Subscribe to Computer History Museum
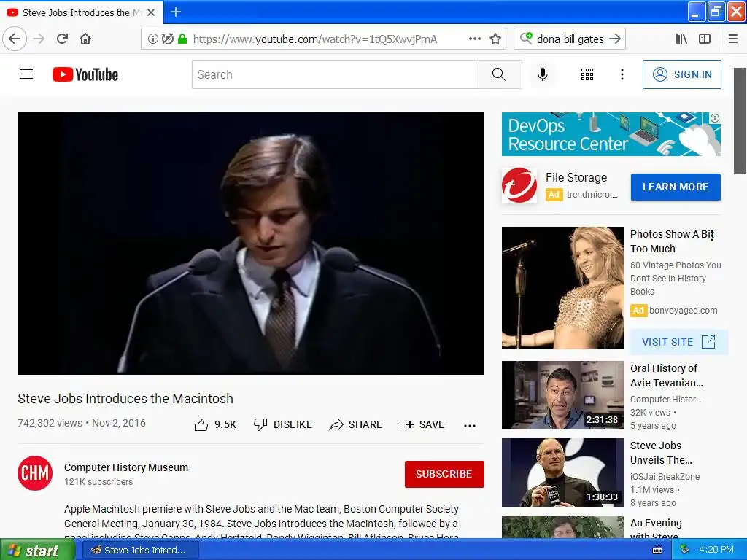The image size is (747, 560). (x=444, y=474)
